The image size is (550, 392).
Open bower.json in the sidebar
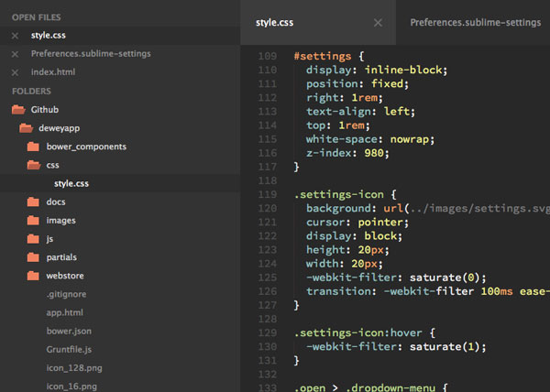tap(69, 331)
